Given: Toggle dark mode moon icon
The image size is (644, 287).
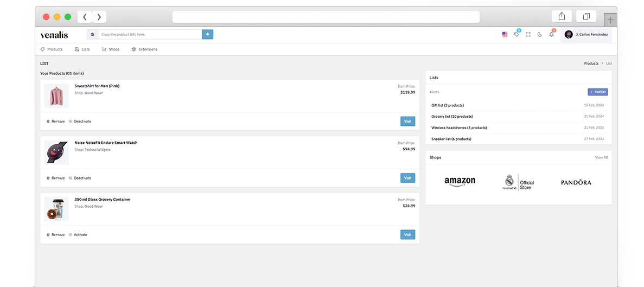Looking at the screenshot, I should [x=540, y=34].
